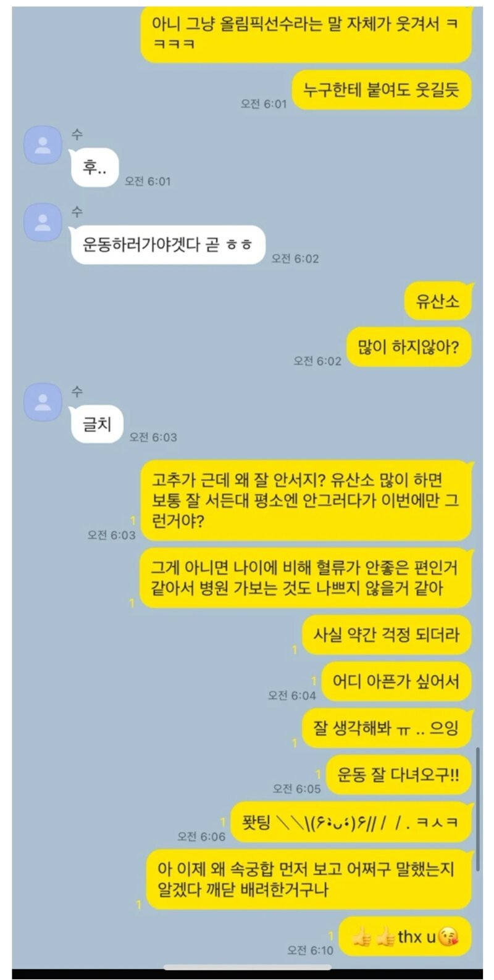Tap the kiss emoji in last message
This screenshot has width=494, height=980.
pyautogui.click(x=448, y=937)
